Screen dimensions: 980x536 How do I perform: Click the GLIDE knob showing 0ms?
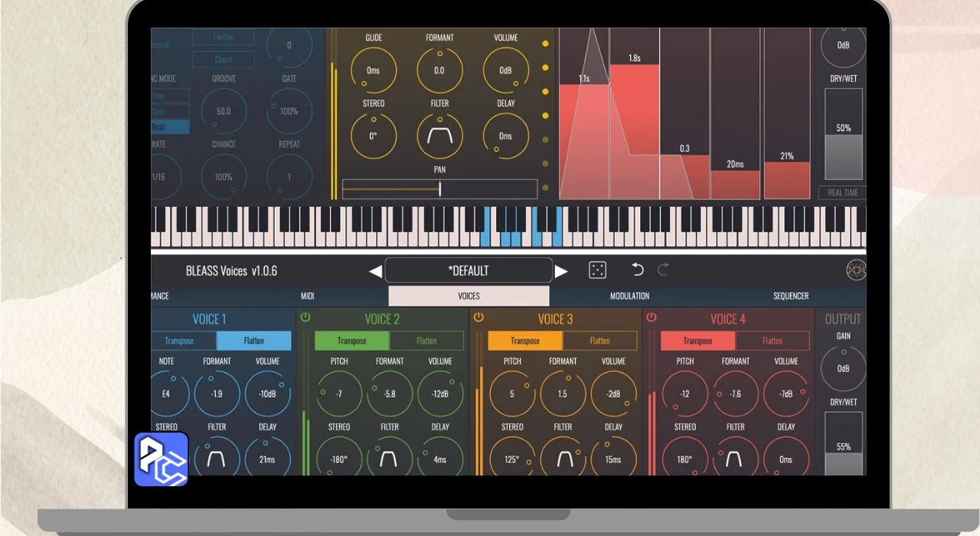[373, 70]
